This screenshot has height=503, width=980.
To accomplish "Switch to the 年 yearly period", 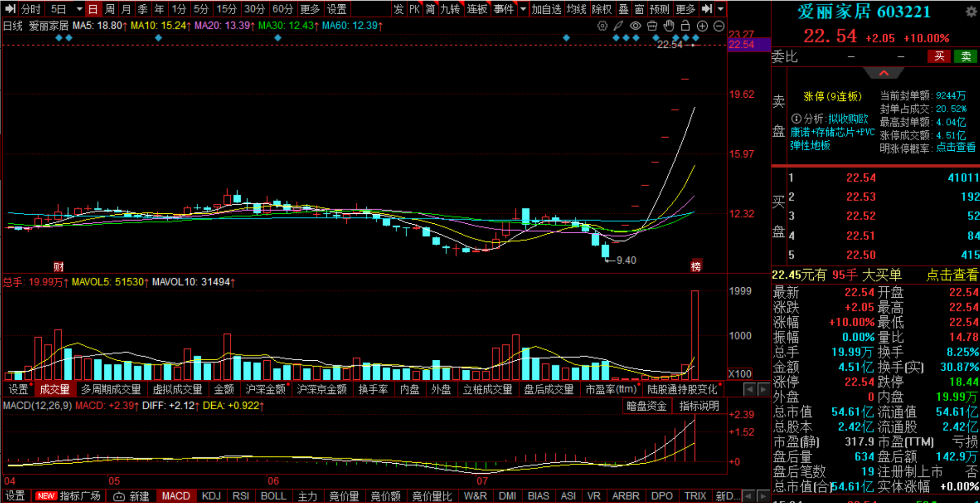I will click(159, 9).
